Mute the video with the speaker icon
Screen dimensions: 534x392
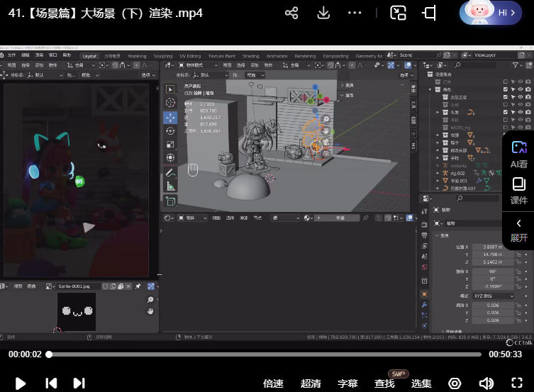pos(486,383)
